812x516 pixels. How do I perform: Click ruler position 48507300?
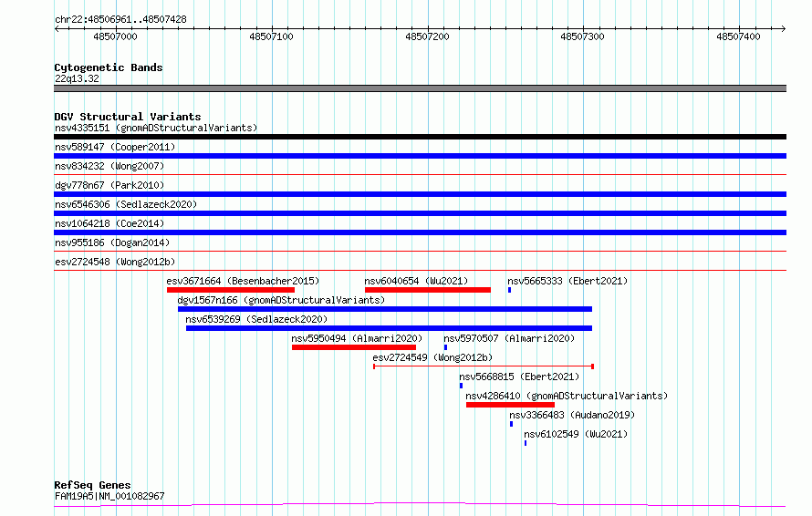(583, 36)
